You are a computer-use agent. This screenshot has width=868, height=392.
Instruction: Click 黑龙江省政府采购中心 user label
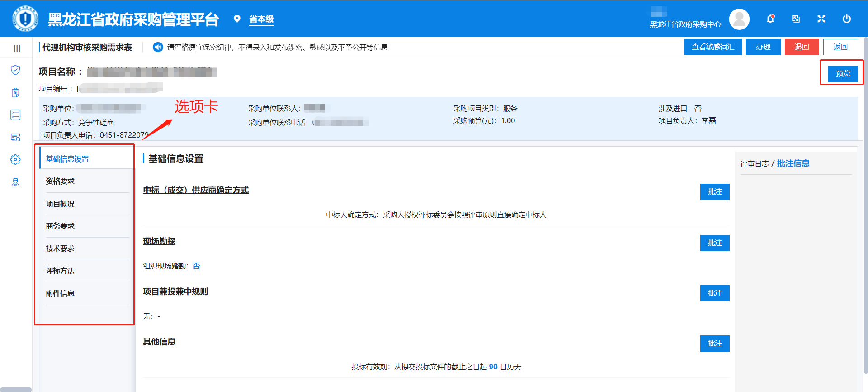click(685, 24)
